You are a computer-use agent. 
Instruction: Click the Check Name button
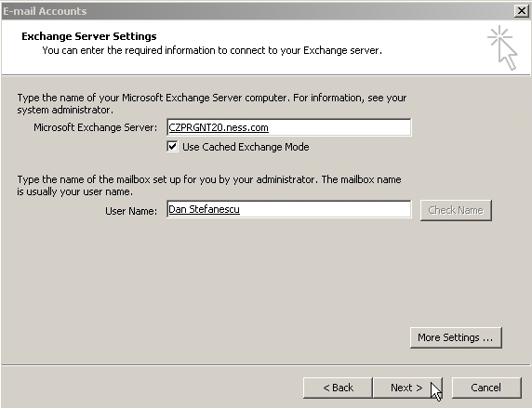[456, 210]
